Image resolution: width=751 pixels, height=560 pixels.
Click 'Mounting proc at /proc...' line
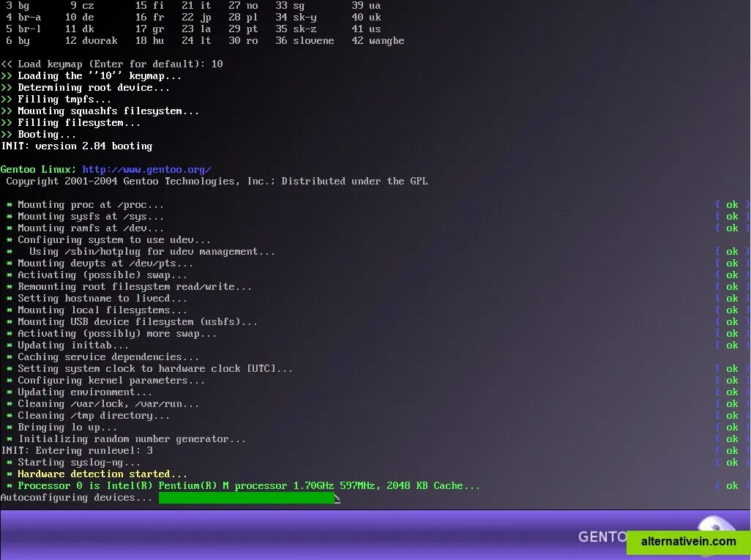click(x=85, y=205)
